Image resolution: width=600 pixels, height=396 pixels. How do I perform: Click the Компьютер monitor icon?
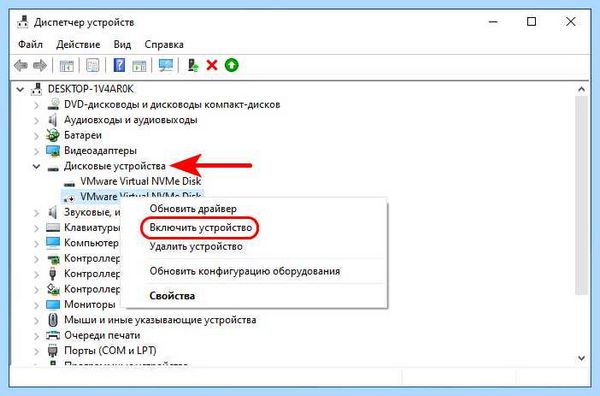click(53, 243)
